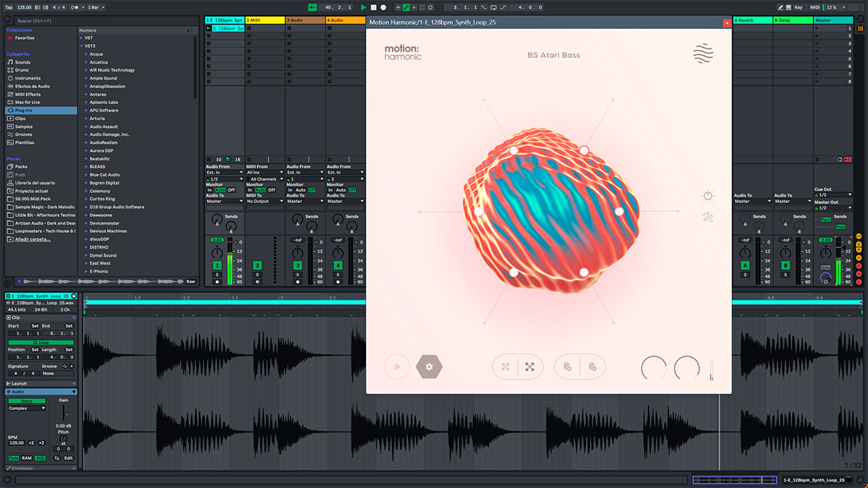Viewport: 868px width, 488px height.
Task: Toggle the Key map mode
Action: click(798, 7)
